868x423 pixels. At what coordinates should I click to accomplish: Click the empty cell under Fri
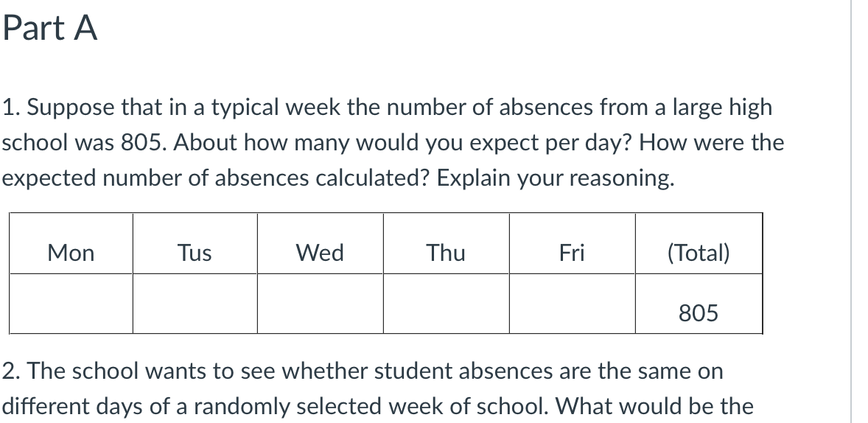click(572, 304)
